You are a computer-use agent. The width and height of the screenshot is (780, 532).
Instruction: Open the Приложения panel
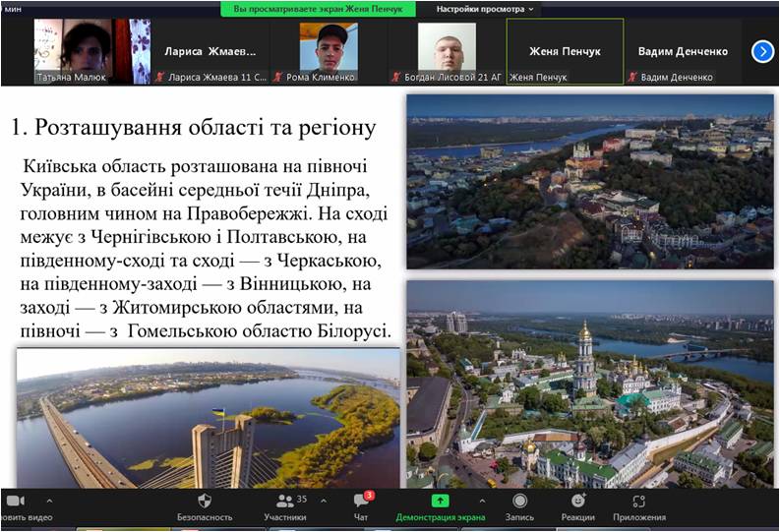tap(639, 507)
